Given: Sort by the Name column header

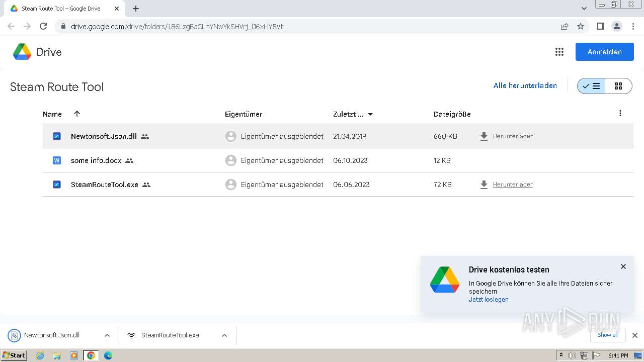Looking at the screenshot, I should pos(52,114).
